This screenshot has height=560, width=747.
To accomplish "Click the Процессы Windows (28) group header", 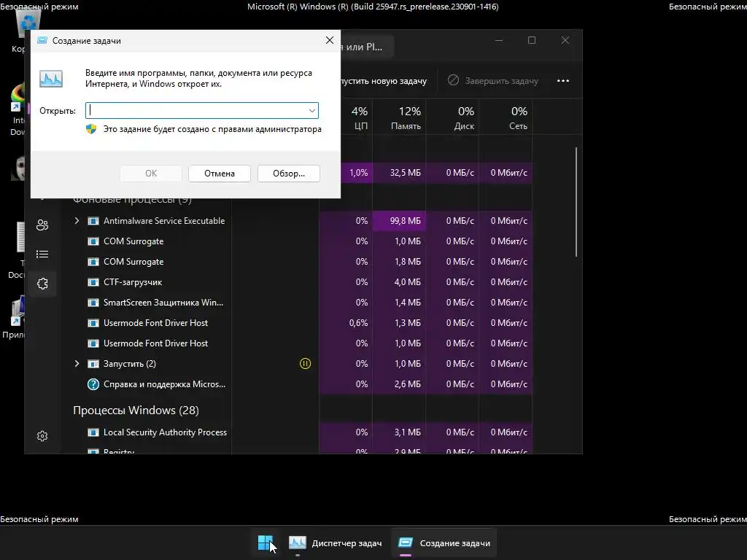I will [x=136, y=411].
